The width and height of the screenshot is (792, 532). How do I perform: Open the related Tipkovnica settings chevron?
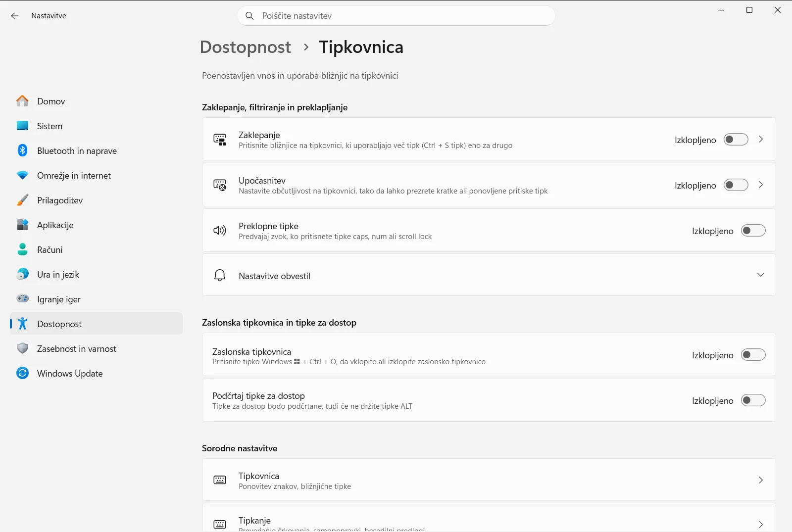(761, 480)
